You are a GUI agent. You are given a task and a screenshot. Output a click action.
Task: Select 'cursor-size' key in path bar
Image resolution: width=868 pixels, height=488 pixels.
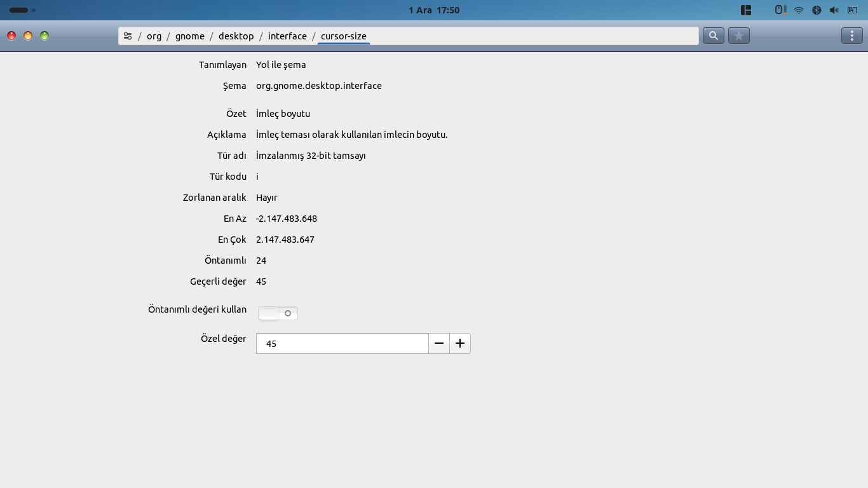coord(343,36)
